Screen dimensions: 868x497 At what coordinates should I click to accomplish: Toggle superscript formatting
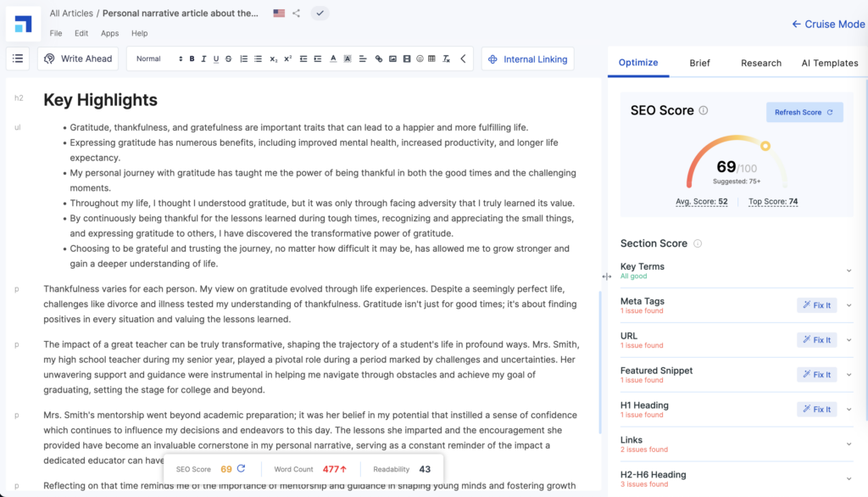(x=287, y=59)
